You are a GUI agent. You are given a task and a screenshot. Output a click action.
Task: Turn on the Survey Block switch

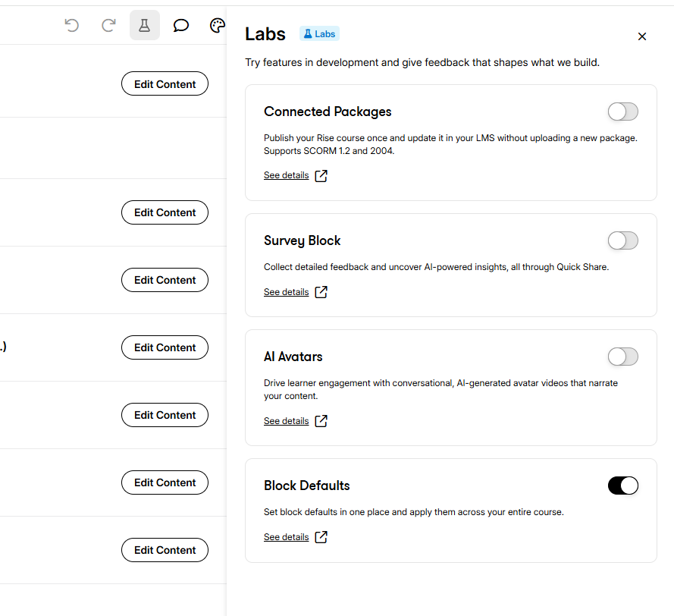coord(623,240)
